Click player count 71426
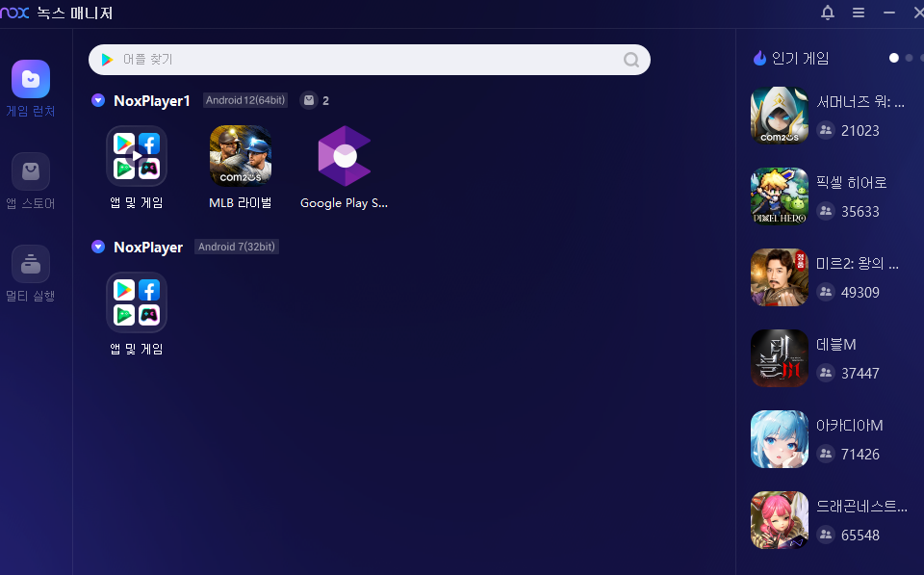Screen dimensions: 924x575 [x=860, y=454]
